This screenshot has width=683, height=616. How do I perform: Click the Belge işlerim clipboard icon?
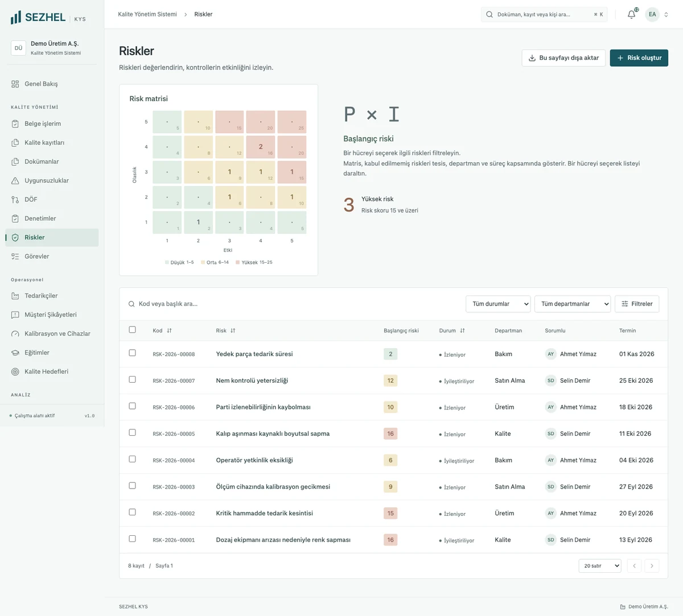[x=15, y=124]
